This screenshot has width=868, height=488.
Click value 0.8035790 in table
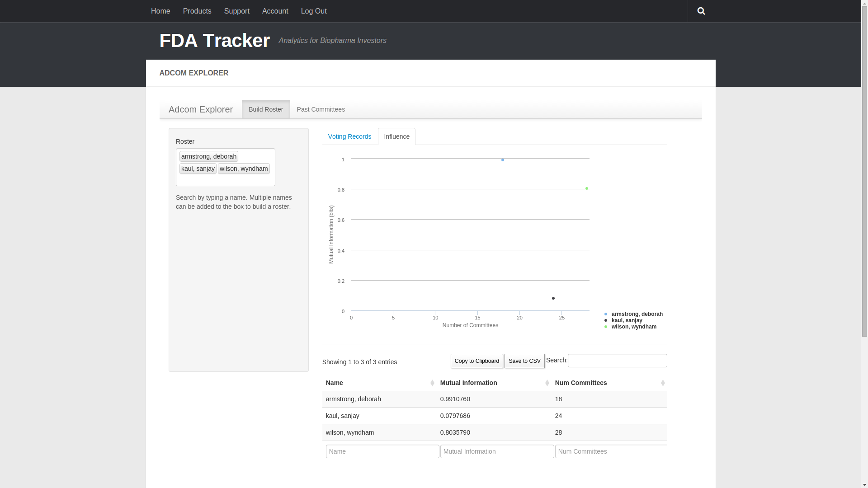tap(455, 432)
